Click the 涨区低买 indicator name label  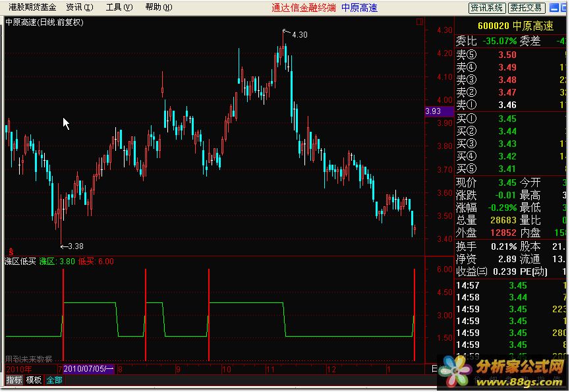20,261
